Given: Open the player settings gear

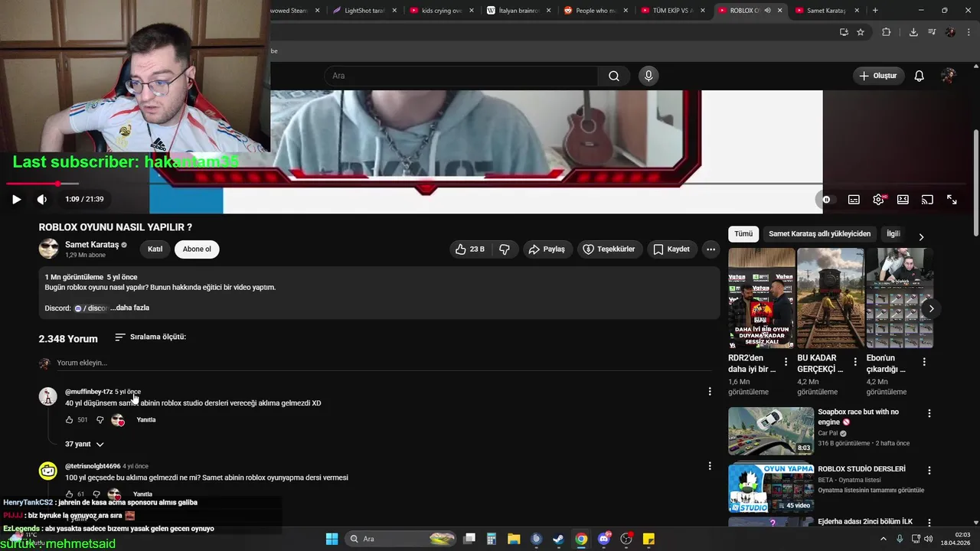Looking at the screenshot, I should point(878,199).
